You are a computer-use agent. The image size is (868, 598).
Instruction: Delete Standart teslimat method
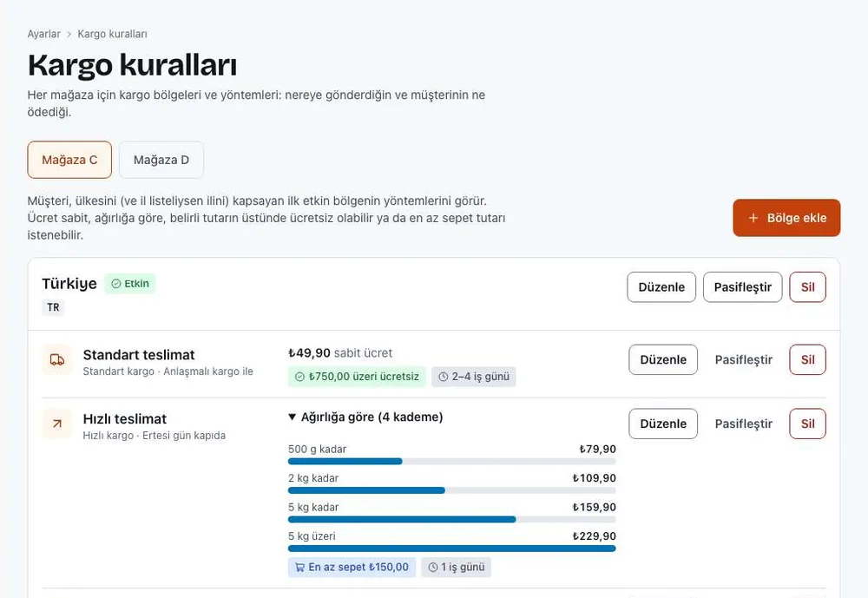point(807,359)
